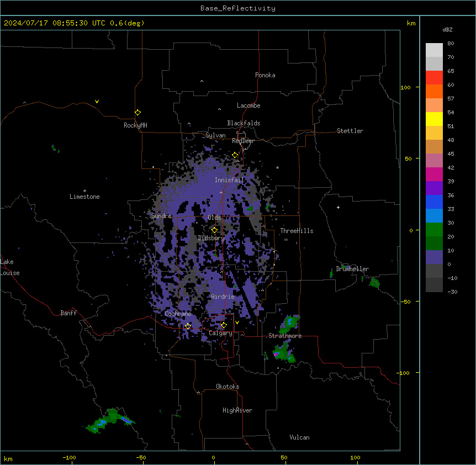This screenshot has height=465, width=476.
Task: Click the -50 tick label on the right axis
Action: (x=405, y=302)
